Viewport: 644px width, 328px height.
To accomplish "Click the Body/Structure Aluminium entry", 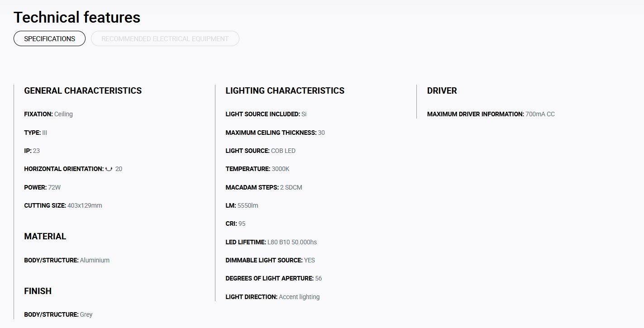I will (67, 260).
